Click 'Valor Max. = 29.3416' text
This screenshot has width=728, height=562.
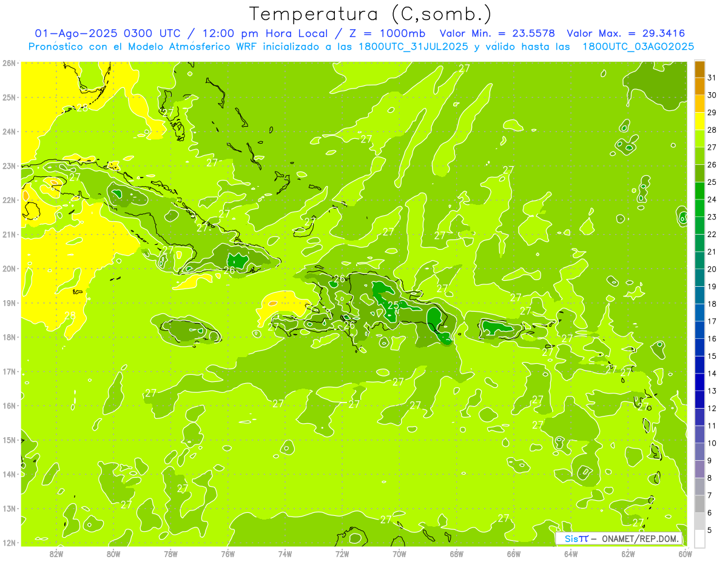point(625,33)
